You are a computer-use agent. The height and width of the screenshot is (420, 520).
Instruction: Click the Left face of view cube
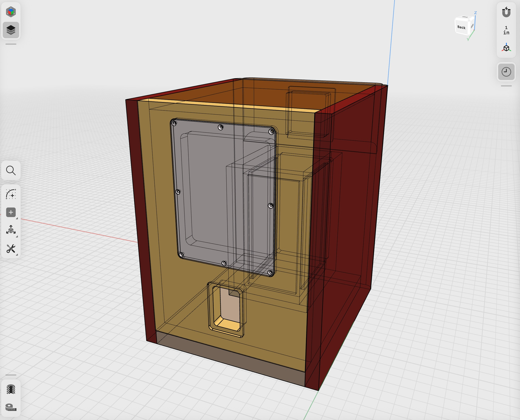[472, 26]
